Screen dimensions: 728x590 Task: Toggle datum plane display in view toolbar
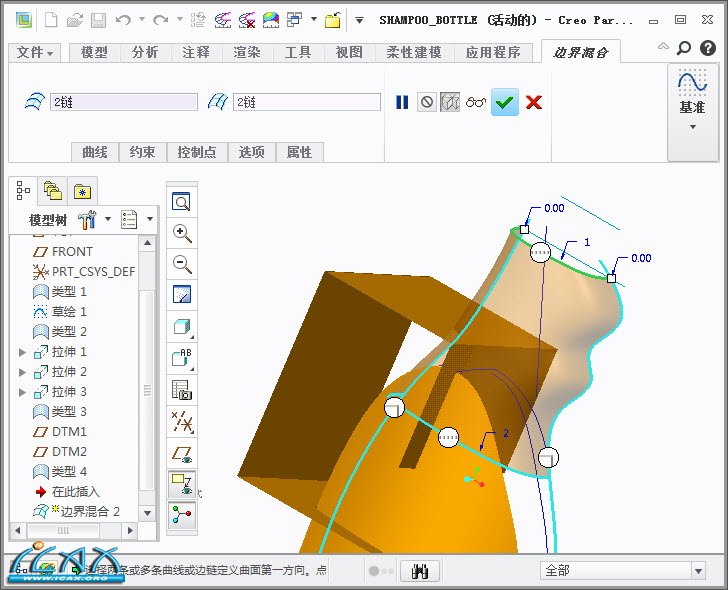182,453
